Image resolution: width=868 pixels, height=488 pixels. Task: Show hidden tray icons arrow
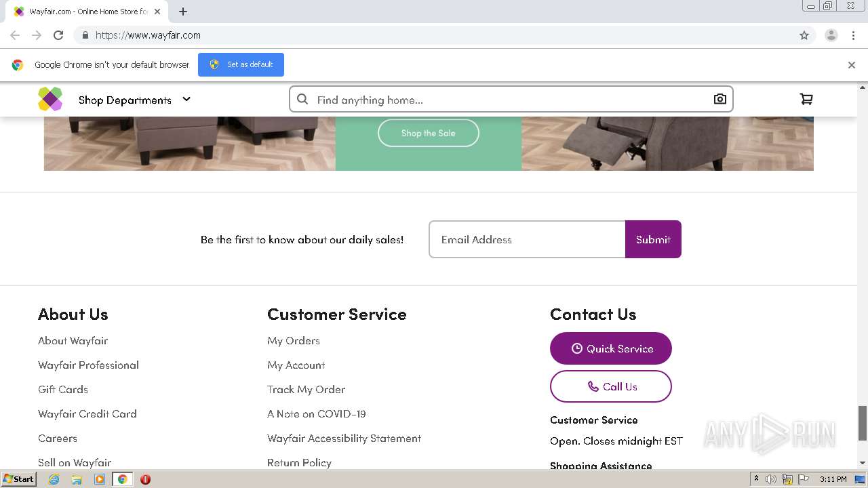coord(756,479)
